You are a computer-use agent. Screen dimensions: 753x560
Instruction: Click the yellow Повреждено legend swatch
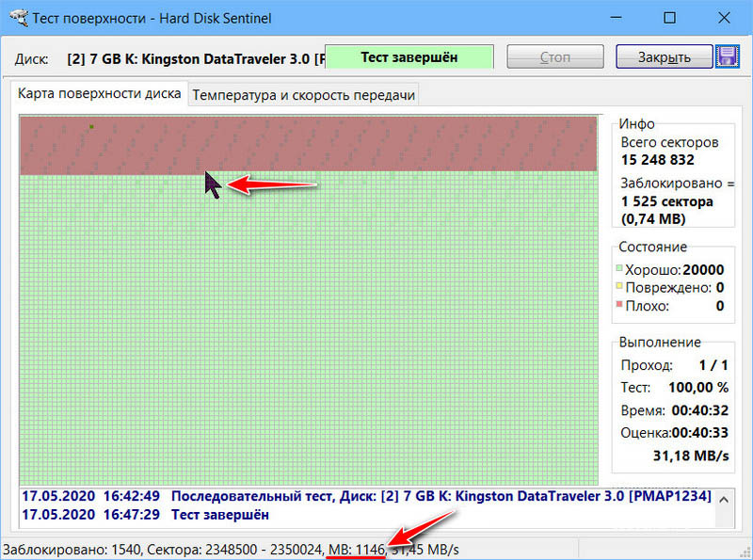click(619, 286)
